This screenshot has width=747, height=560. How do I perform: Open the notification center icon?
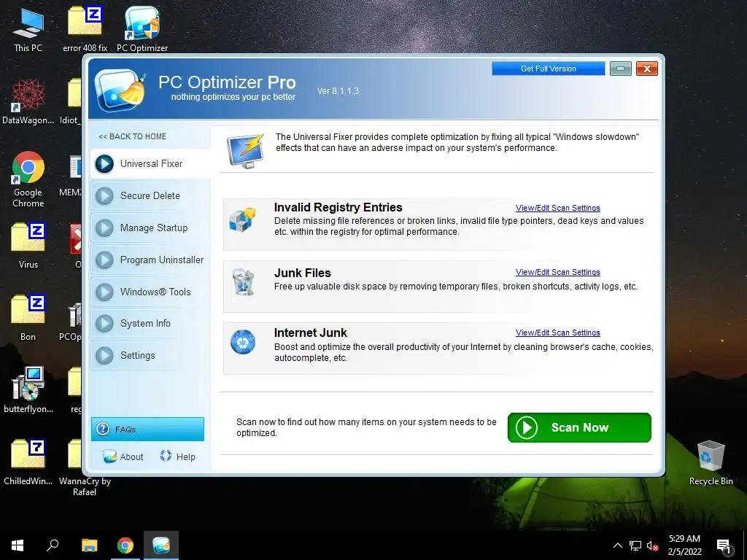pos(724,546)
